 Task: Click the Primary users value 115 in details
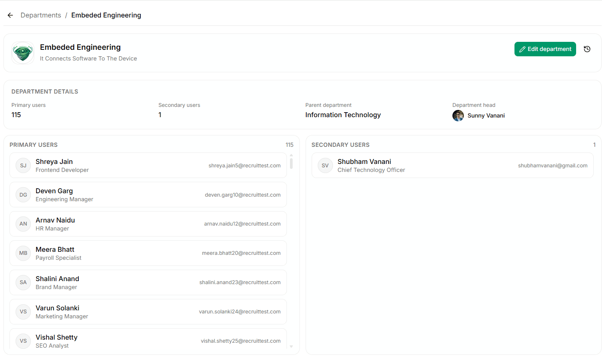pyautogui.click(x=16, y=115)
